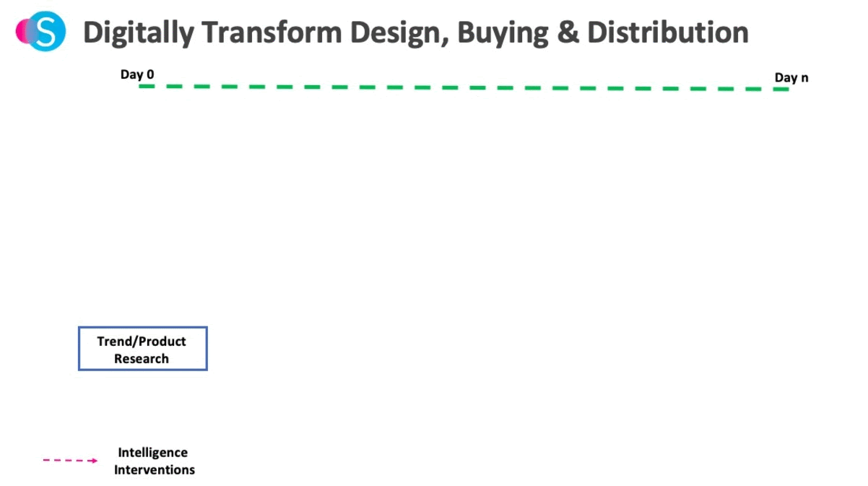Viewport: 868px width, 486px height.
Task: Click the blue S logo circle
Action: pos(45,32)
